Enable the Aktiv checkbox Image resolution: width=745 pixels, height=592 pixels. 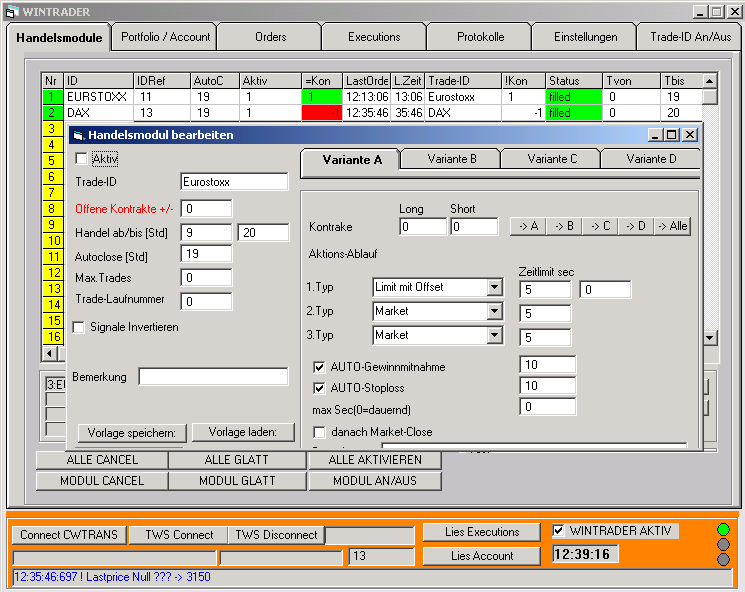[82, 158]
